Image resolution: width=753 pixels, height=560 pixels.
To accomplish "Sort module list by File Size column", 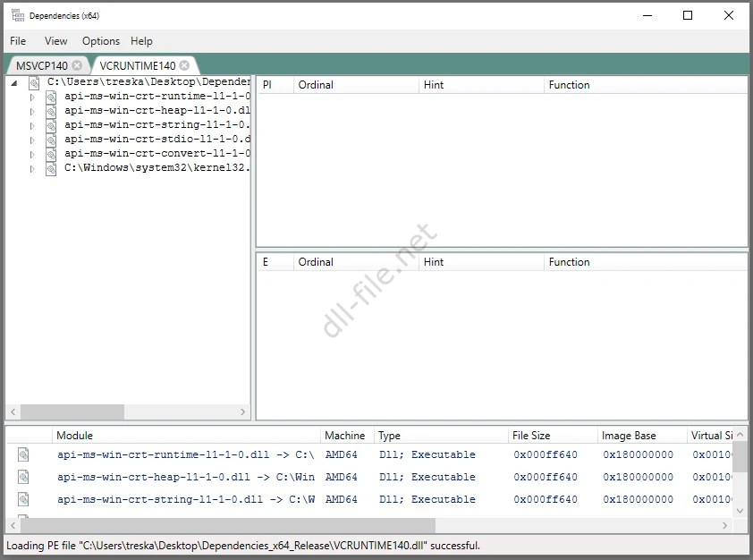I will (x=553, y=436).
